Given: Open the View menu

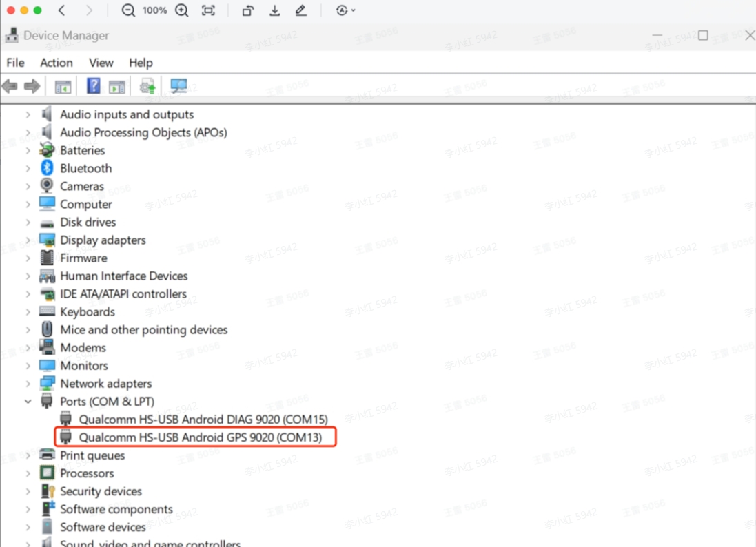Looking at the screenshot, I should coord(101,63).
